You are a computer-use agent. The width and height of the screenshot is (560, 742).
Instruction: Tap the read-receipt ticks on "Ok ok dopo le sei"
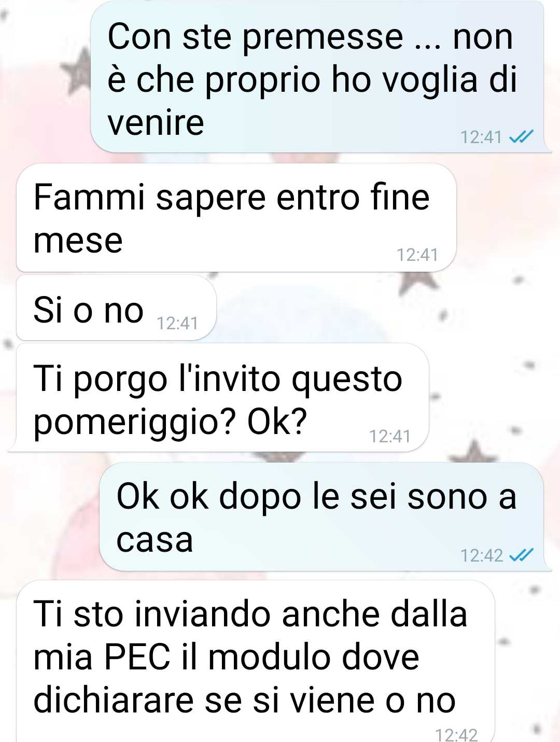pyautogui.click(x=521, y=555)
